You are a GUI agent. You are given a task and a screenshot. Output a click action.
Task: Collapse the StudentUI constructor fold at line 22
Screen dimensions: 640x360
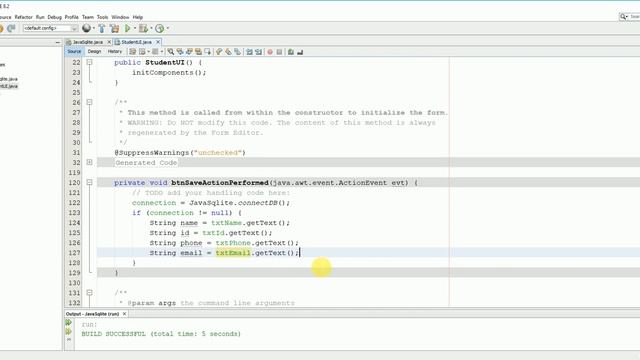[x=89, y=62]
